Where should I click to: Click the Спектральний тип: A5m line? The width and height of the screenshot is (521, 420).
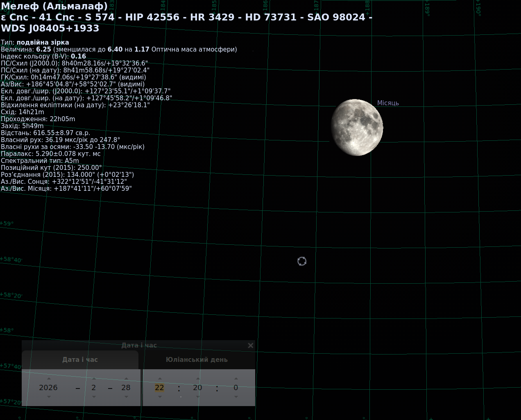[40, 161]
